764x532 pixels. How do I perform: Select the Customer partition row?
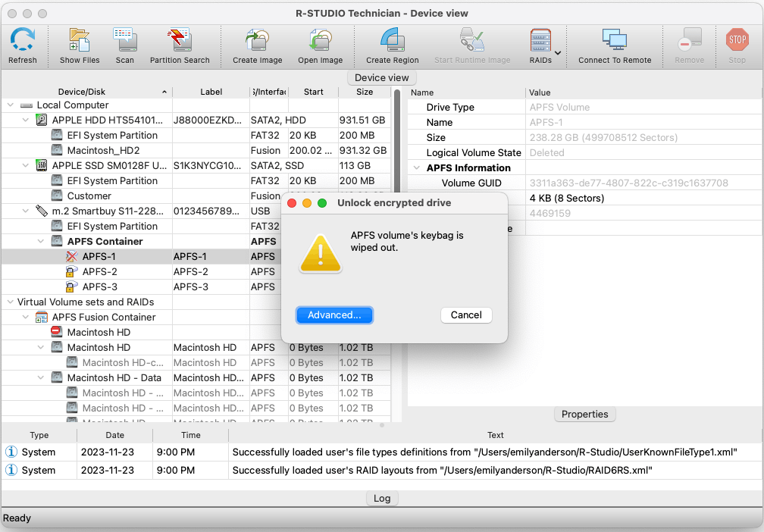[x=196, y=196]
